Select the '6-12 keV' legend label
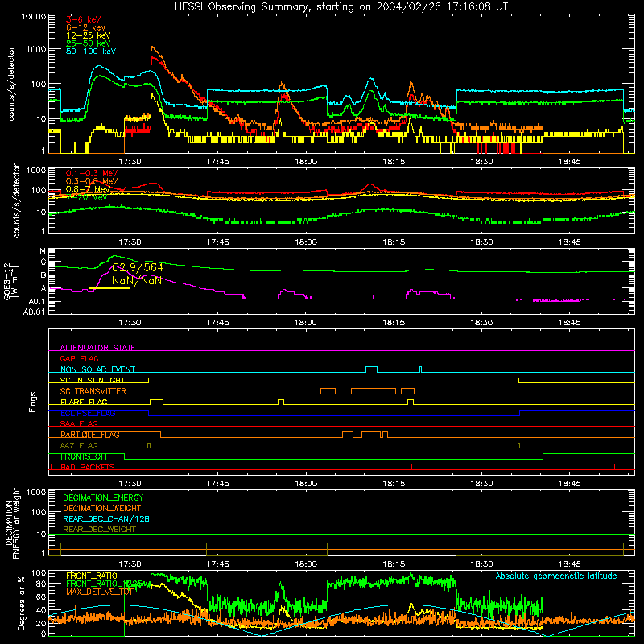This screenshot has height=644, width=644. point(85,27)
